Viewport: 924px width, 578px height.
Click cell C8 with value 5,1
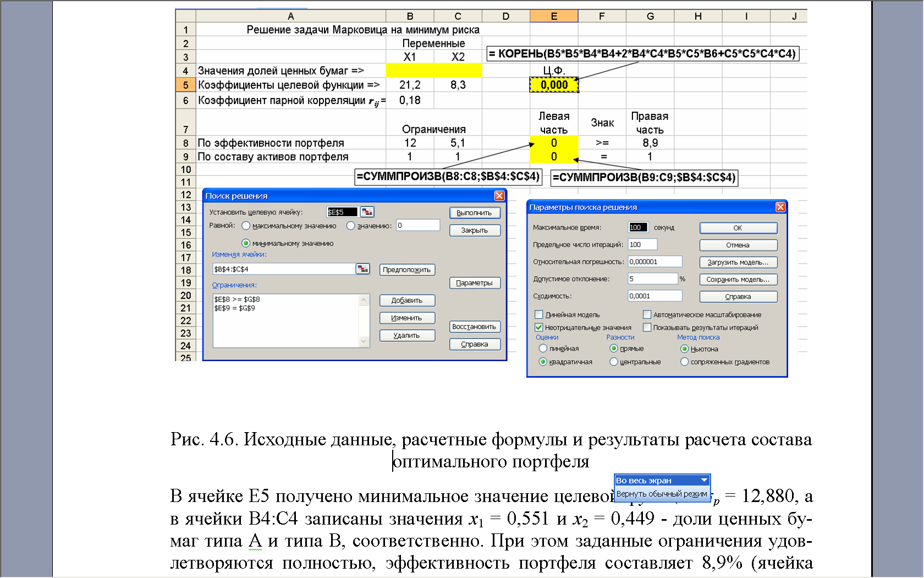tap(458, 143)
